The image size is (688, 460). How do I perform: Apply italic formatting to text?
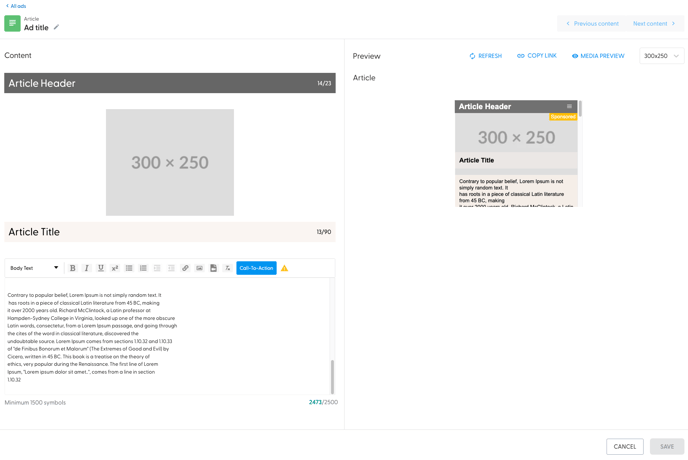pos(86,268)
